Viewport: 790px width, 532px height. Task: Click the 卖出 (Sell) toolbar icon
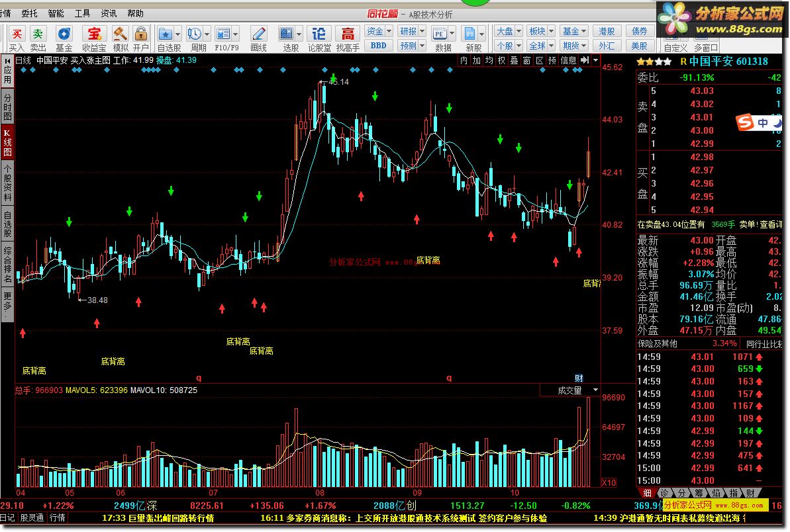click(38, 34)
